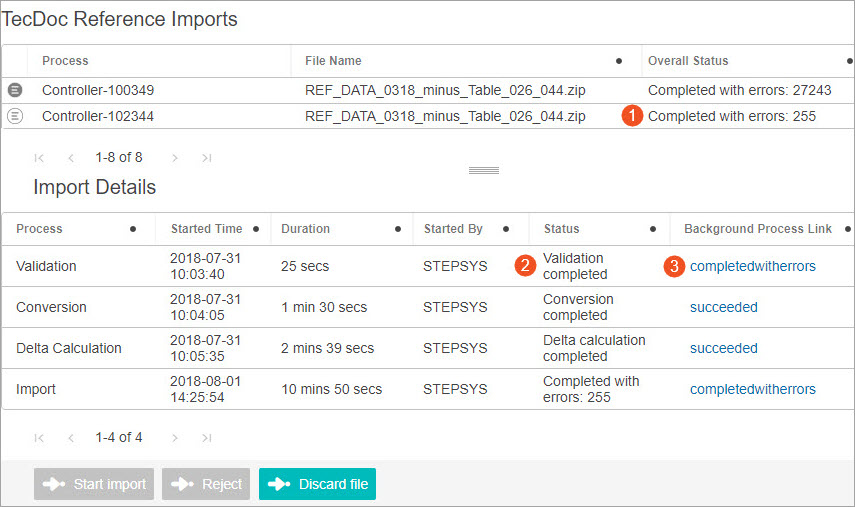Go to previous page in imports pager
855x507 pixels.
71,158
